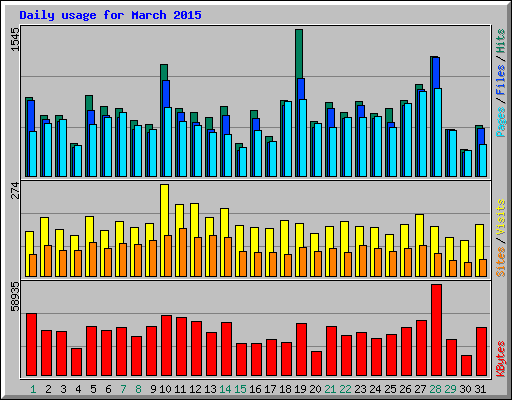Screen dimensions: 512x400
Task: Click the Hits legend label
Action: pyautogui.click(x=501, y=41)
